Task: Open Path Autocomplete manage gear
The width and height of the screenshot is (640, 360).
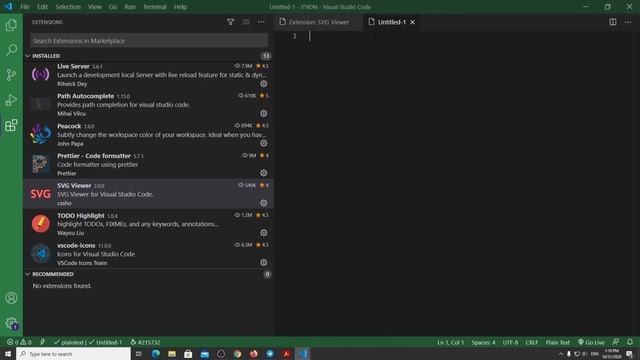Action: point(264,113)
